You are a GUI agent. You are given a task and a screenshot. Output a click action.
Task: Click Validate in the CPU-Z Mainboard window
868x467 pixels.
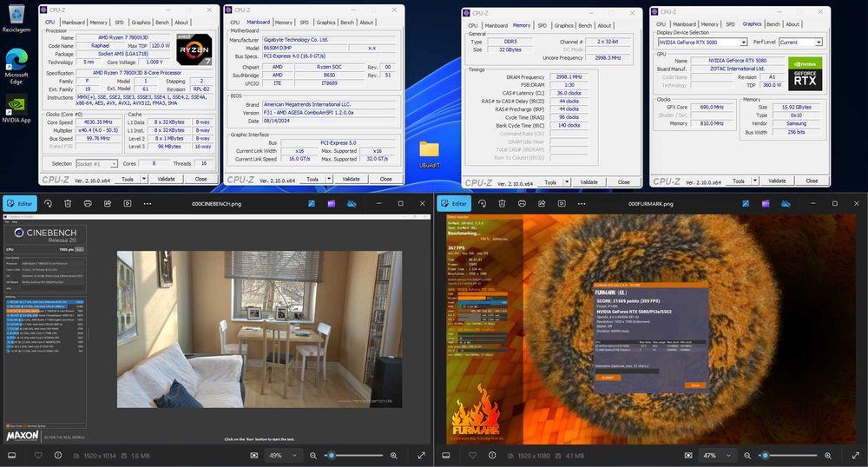point(351,179)
